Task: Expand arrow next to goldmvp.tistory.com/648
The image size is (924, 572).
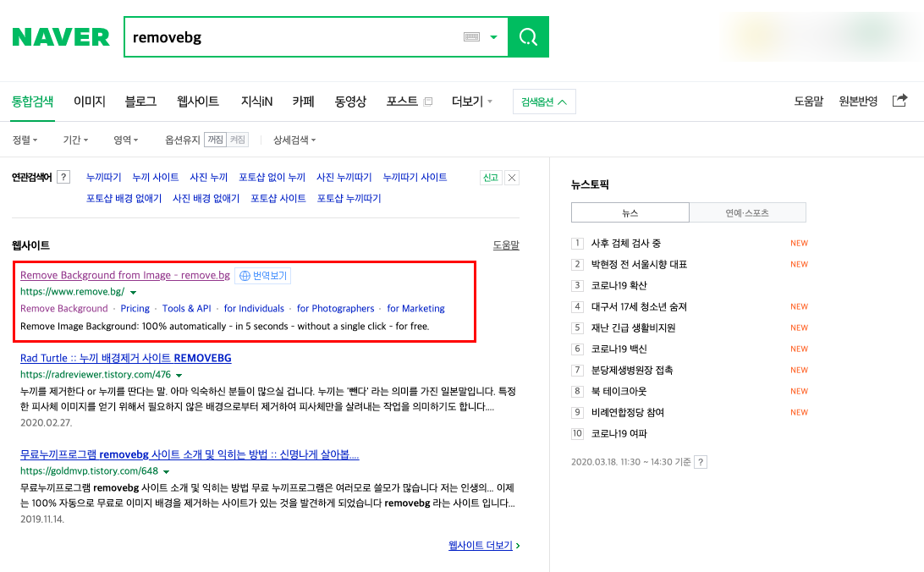Action: (166, 471)
